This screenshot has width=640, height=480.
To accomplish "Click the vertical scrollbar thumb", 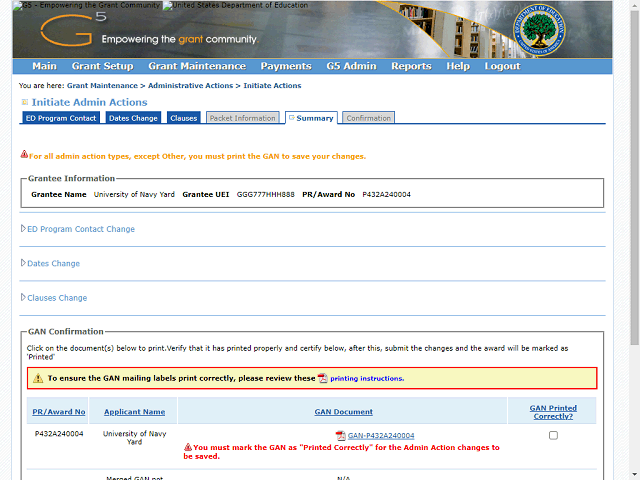I will pos(635,176).
